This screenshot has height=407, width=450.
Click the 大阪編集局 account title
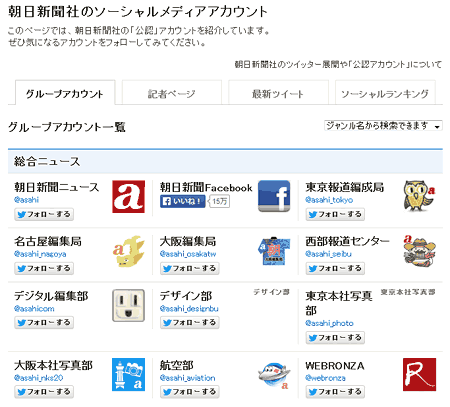[x=188, y=241]
